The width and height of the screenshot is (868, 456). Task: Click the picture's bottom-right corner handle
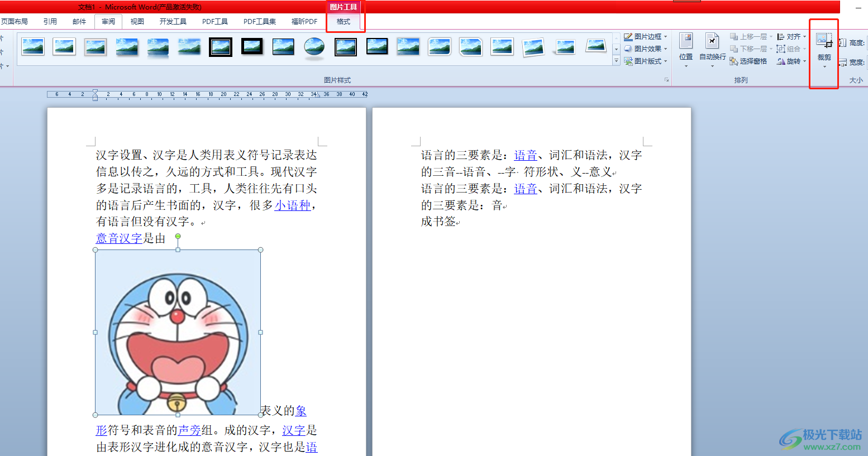[260, 415]
